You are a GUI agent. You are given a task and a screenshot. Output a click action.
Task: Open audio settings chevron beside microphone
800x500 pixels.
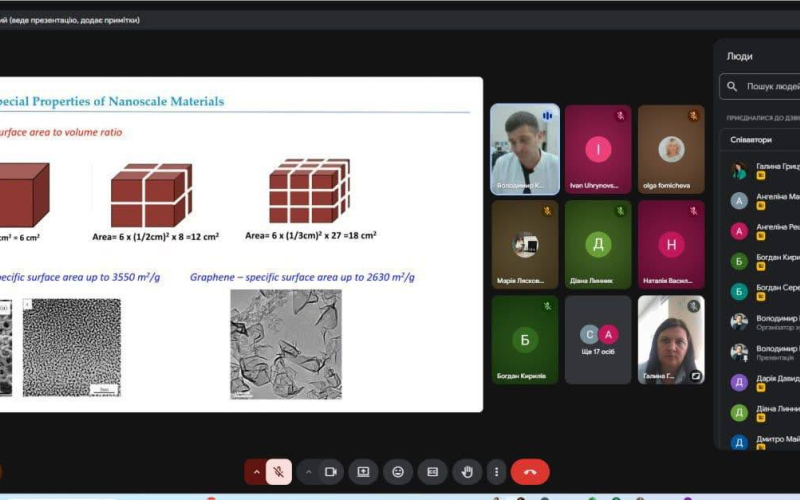(x=257, y=472)
